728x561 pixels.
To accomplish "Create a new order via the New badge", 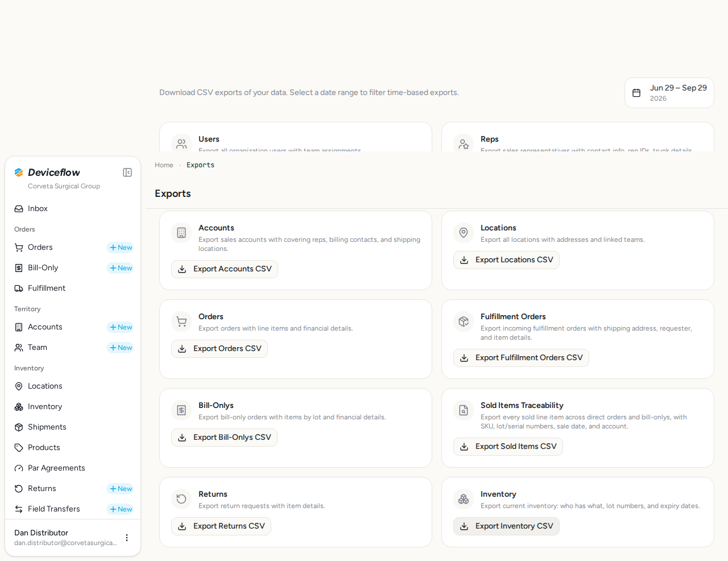I will pos(121,247).
